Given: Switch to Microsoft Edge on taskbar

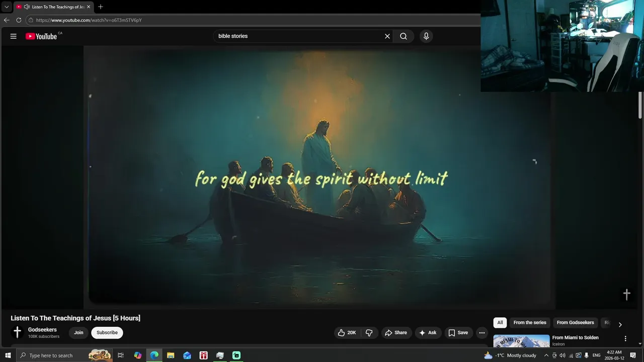Looking at the screenshot, I should (154, 355).
